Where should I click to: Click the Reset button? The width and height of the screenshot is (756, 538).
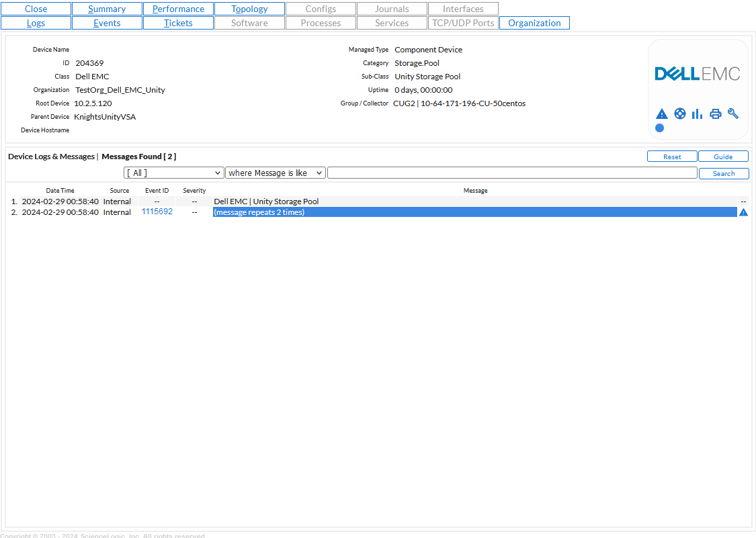tap(672, 156)
